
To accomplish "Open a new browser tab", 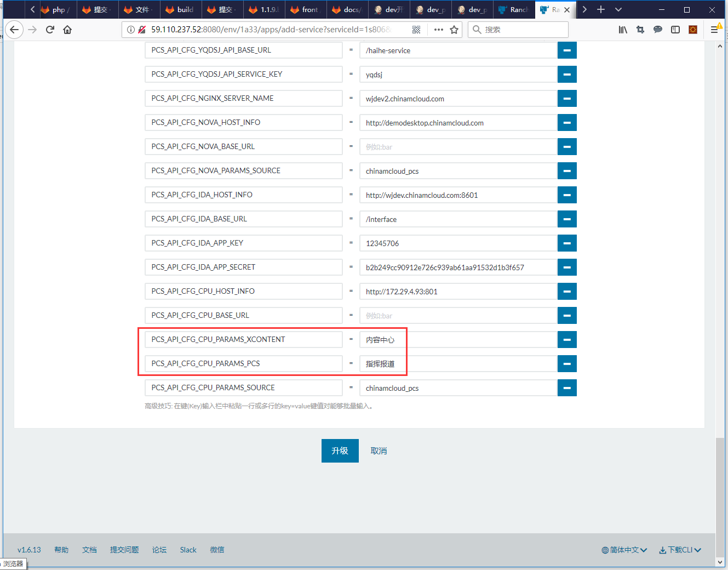I will tap(601, 9).
